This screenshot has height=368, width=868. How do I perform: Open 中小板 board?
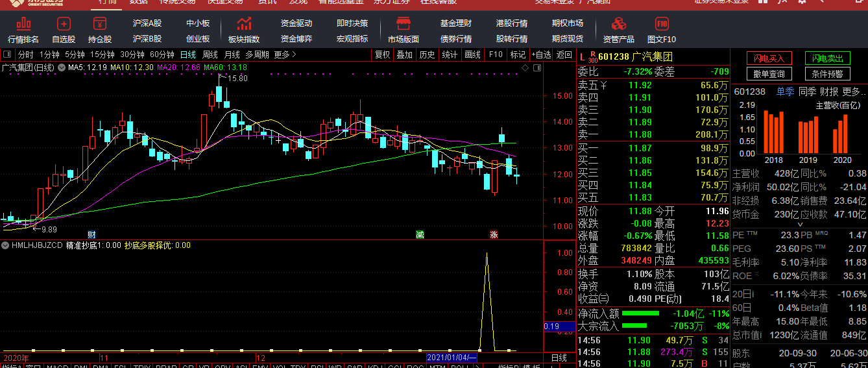198,23
